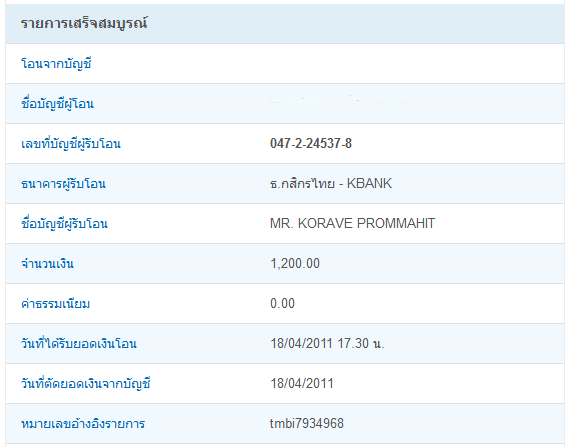569x447 pixels.
Task: Click the หมายเลขอ้างอิงรายการ label
Action: 83,424
